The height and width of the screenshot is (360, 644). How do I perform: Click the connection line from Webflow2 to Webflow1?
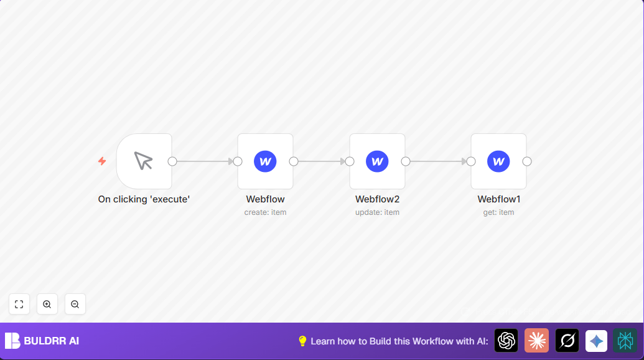pyautogui.click(x=438, y=161)
